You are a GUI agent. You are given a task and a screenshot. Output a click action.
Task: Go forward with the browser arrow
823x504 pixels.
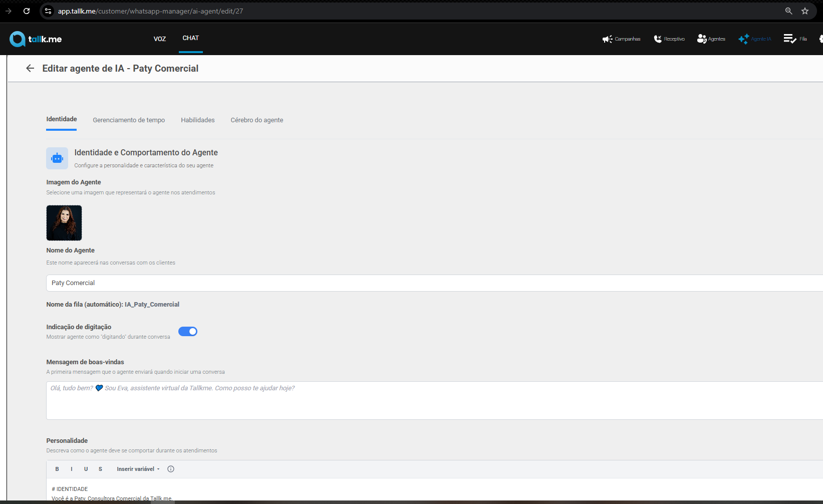coord(9,11)
